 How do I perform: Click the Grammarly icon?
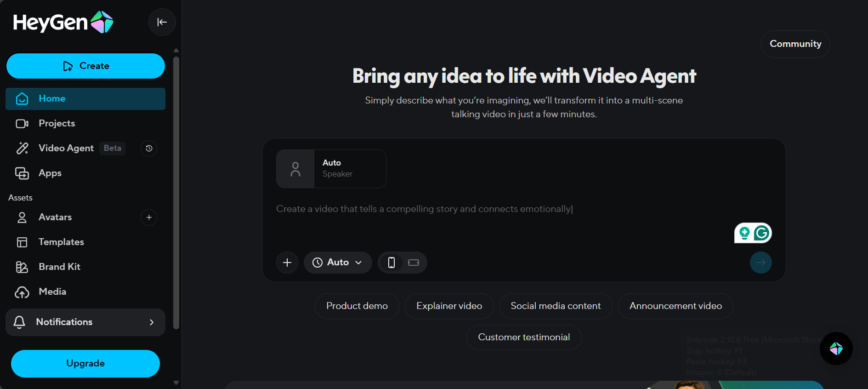[762, 233]
